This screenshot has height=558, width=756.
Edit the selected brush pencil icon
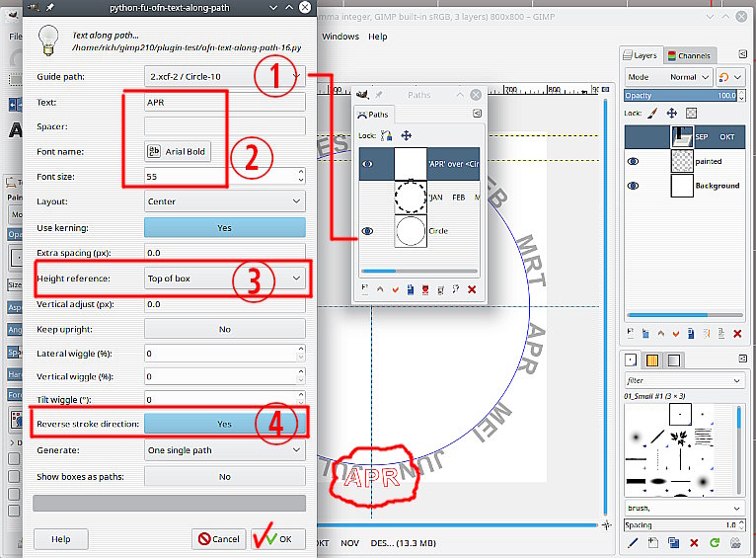point(633,543)
